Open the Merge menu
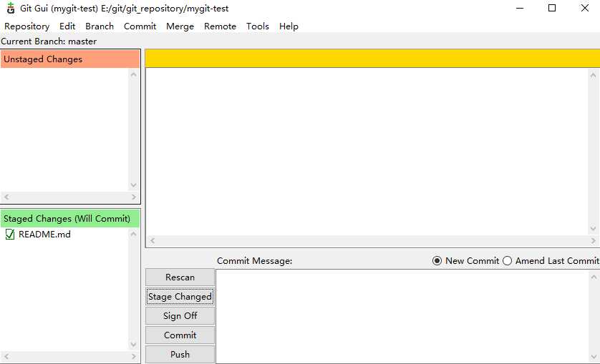 (x=180, y=26)
